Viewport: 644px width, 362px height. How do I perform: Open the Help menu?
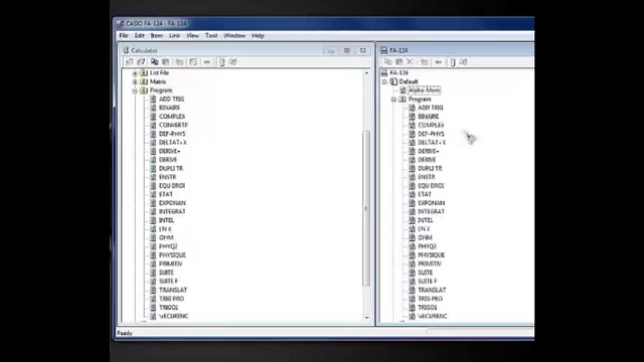point(258,36)
